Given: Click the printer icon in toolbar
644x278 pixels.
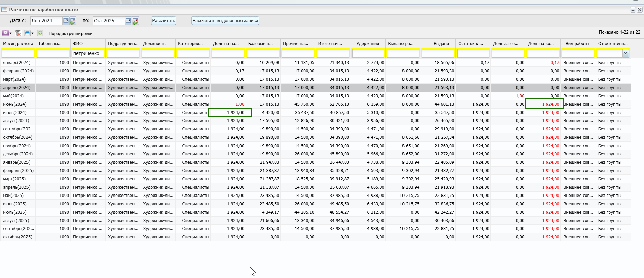Looking at the screenshot, I should pyautogui.click(x=27, y=33).
